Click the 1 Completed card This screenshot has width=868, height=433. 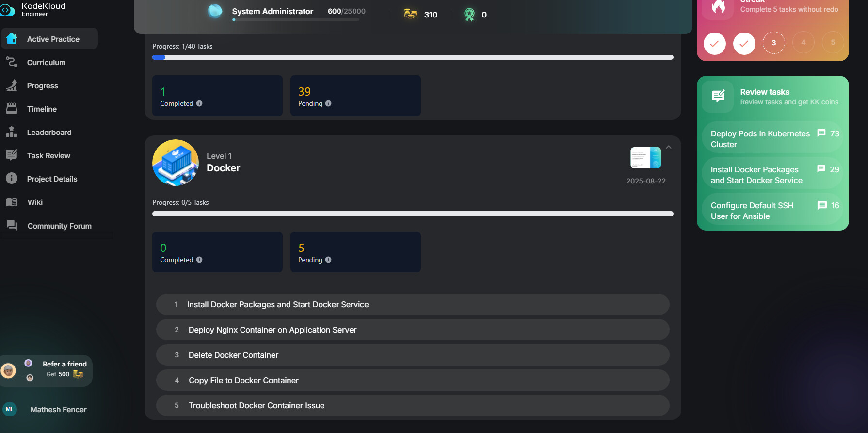217,96
